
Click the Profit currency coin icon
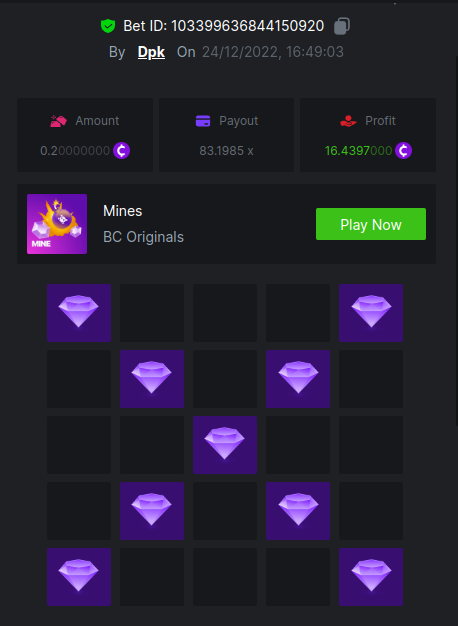(x=403, y=151)
